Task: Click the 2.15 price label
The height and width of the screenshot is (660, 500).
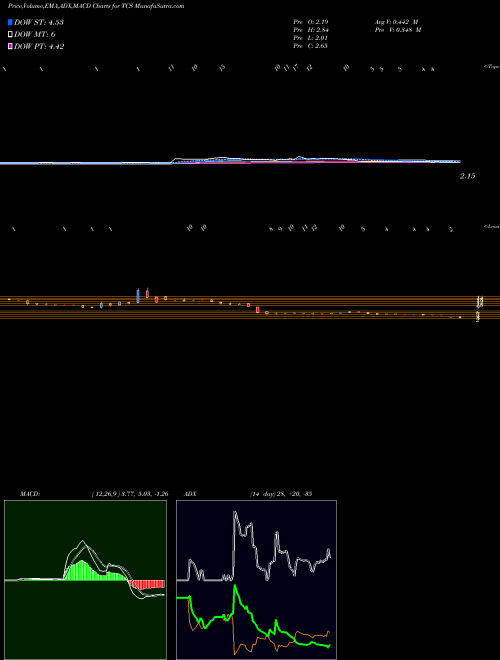Action: click(x=467, y=176)
